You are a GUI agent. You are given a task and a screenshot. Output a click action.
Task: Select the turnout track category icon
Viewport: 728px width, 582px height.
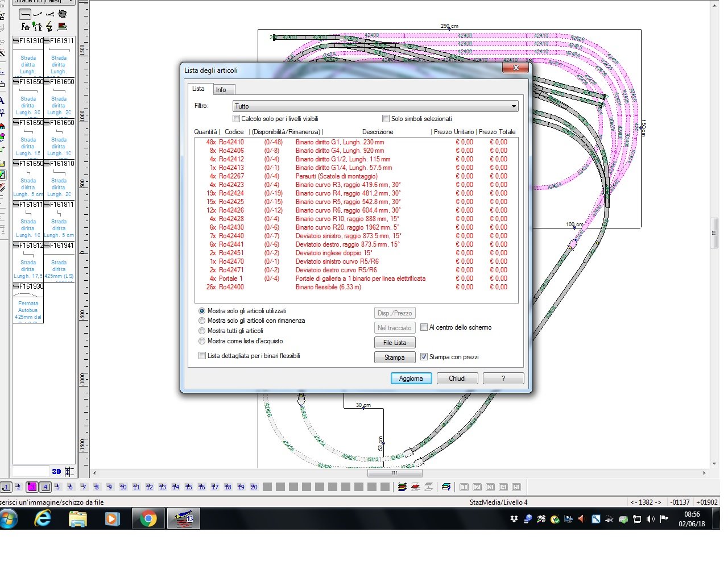[50, 14]
